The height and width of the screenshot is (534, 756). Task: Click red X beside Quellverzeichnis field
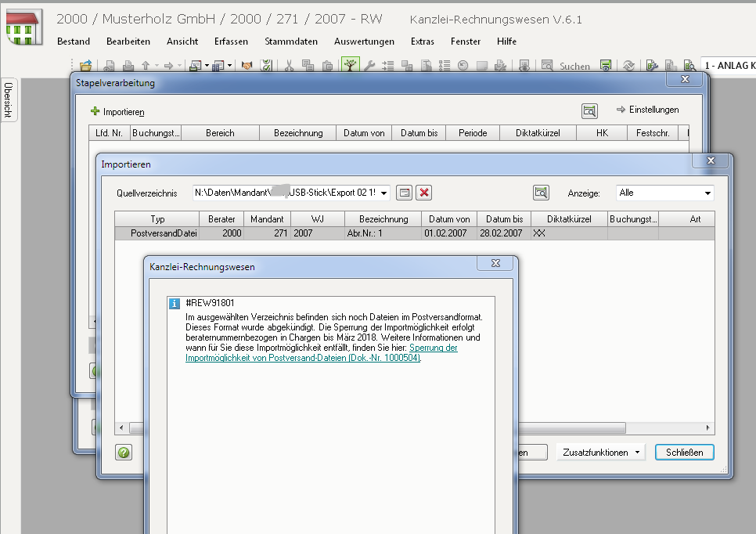pos(424,193)
